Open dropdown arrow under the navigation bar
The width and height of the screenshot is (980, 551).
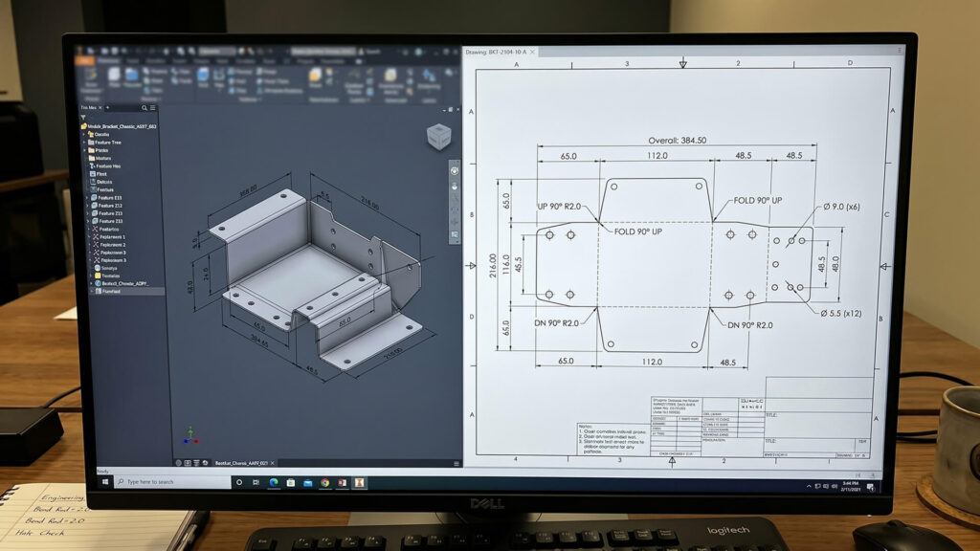(457, 241)
